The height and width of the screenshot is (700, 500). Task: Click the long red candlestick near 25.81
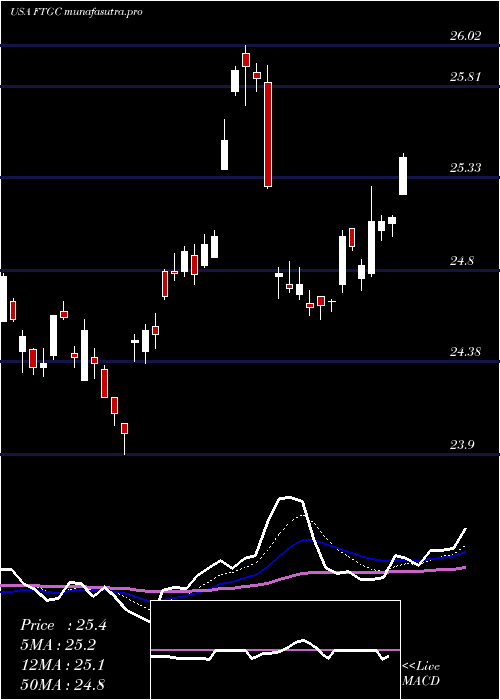268,134
